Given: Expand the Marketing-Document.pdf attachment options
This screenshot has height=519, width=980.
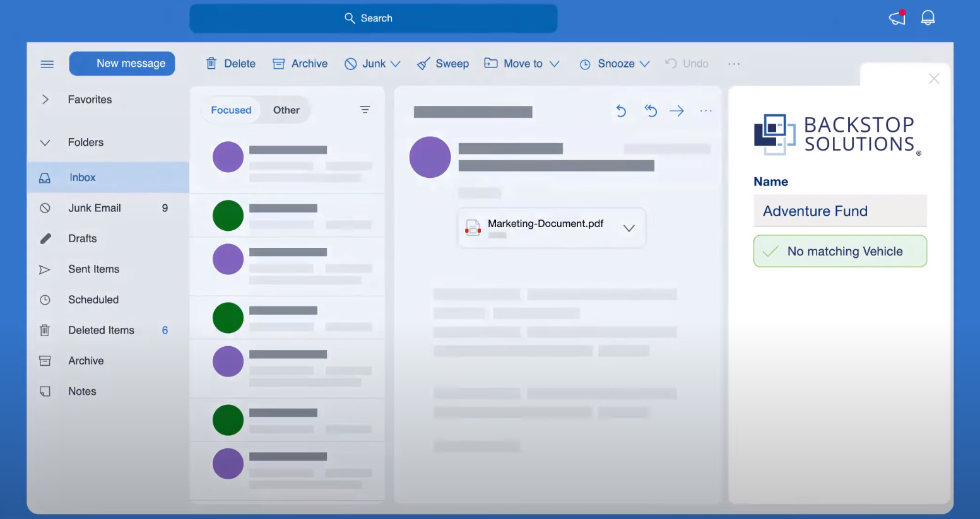Looking at the screenshot, I should [629, 228].
